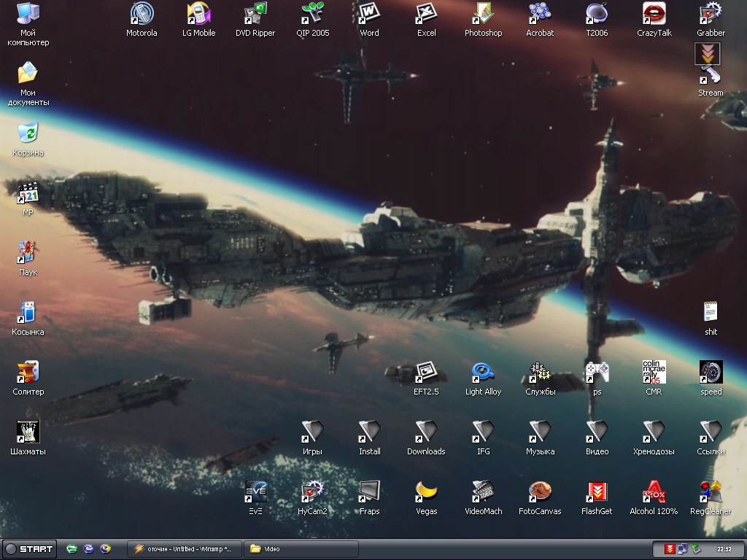Screen dimensions: 747x560
Task: Launch the QIP 2005 messenger icon
Action: click(x=312, y=14)
